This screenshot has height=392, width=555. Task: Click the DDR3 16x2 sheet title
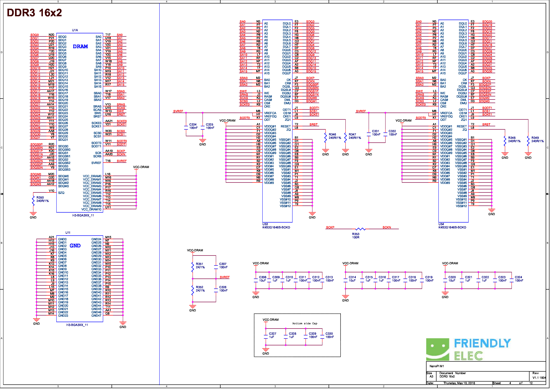[x=34, y=12]
